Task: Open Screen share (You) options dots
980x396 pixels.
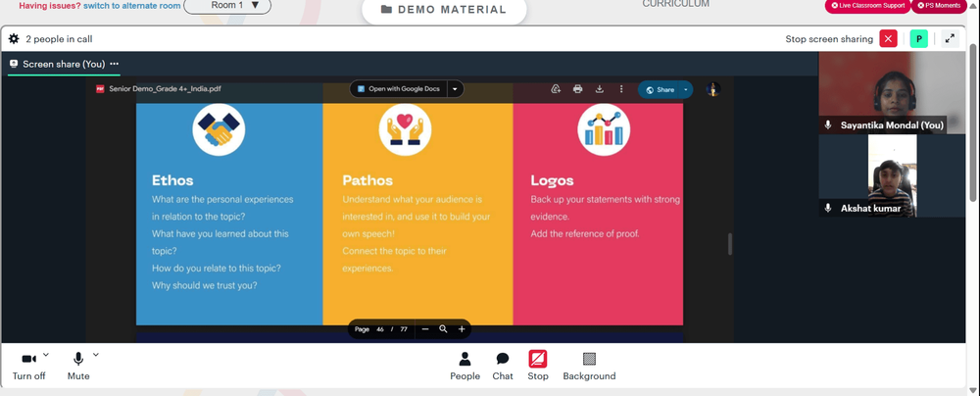Action: pos(114,64)
